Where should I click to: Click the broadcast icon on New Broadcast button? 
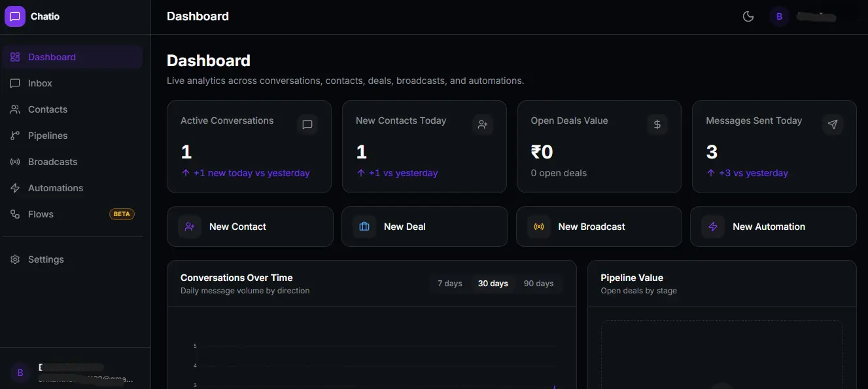click(x=539, y=227)
